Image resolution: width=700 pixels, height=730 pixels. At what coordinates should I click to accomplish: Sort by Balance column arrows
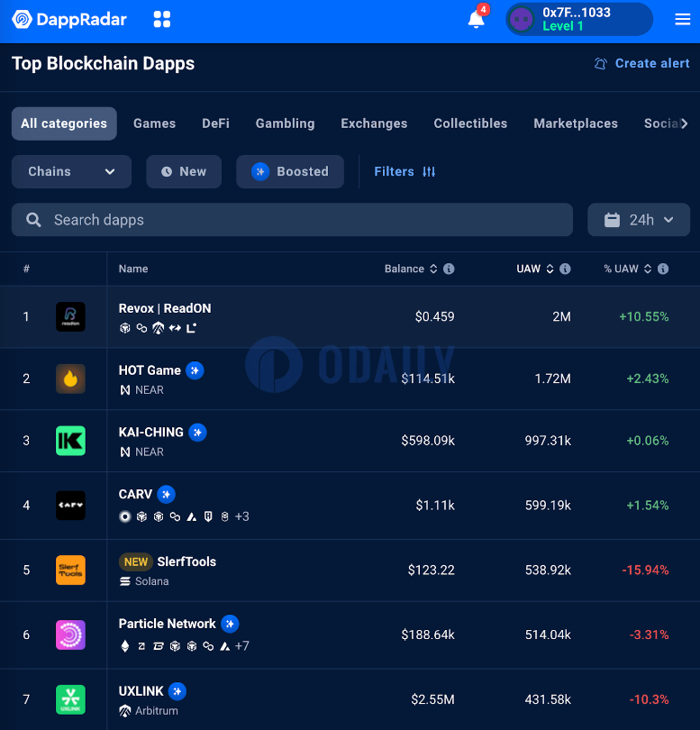coord(433,269)
